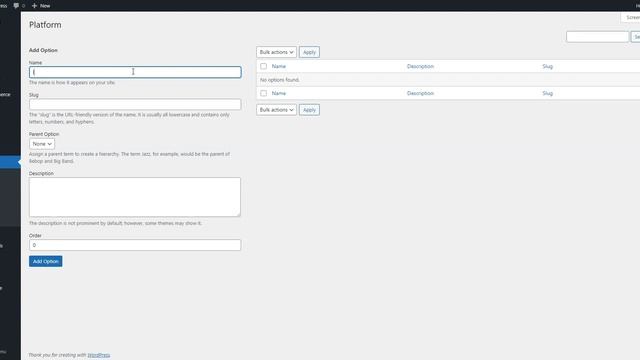Click the comments bubble icon in admin bar

tap(16, 6)
